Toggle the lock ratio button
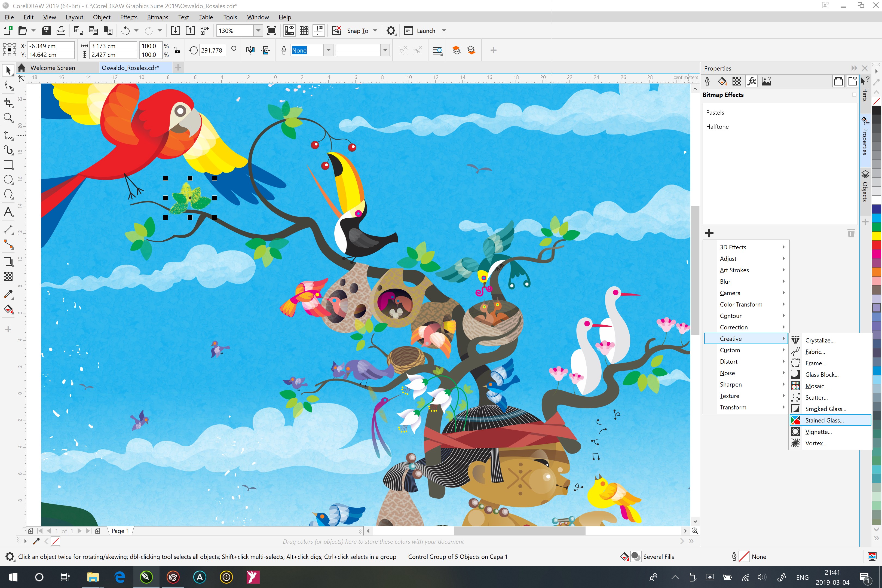This screenshot has height=588, width=882. coord(177,50)
